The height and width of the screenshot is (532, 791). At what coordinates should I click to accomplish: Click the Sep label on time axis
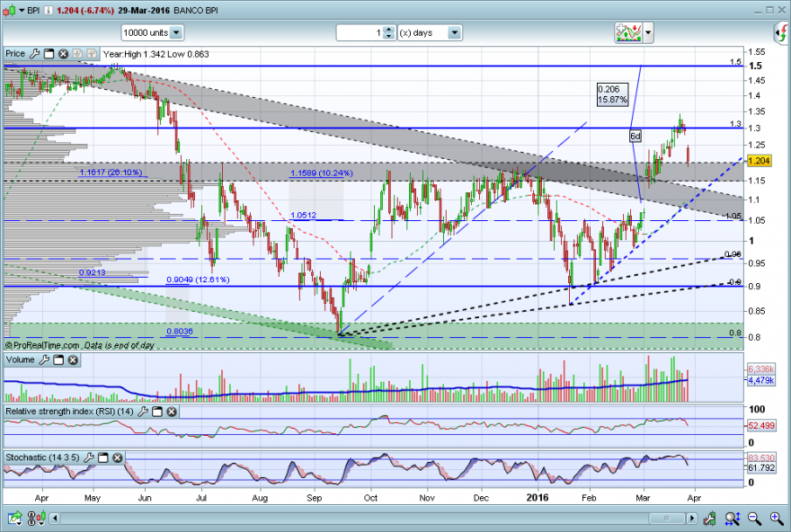pyautogui.click(x=314, y=498)
